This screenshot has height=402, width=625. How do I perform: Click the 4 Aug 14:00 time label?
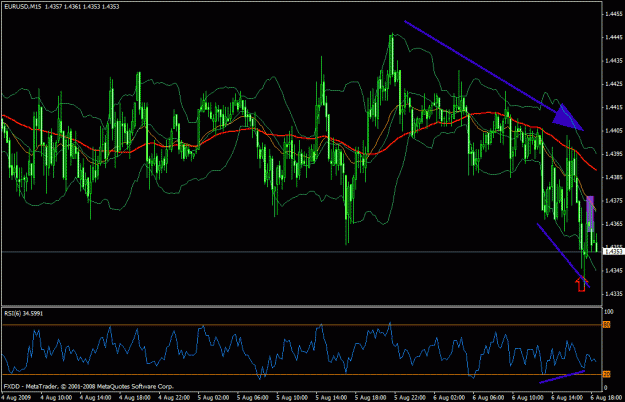click(x=96, y=398)
